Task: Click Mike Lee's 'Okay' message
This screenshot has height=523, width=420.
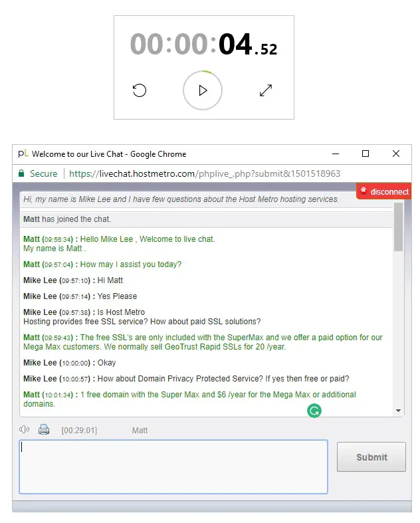Action: point(69,363)
